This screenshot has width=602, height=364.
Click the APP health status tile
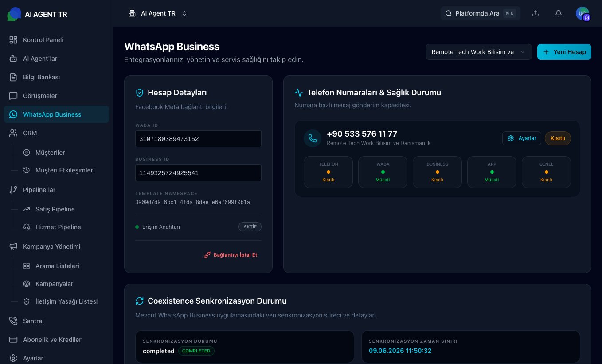point(492,172)
